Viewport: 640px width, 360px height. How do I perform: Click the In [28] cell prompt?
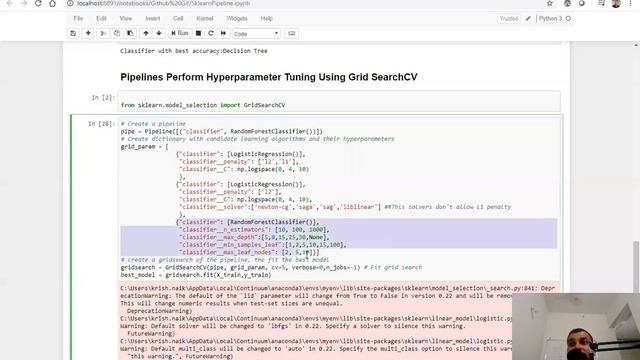click(x=101, y=124)
